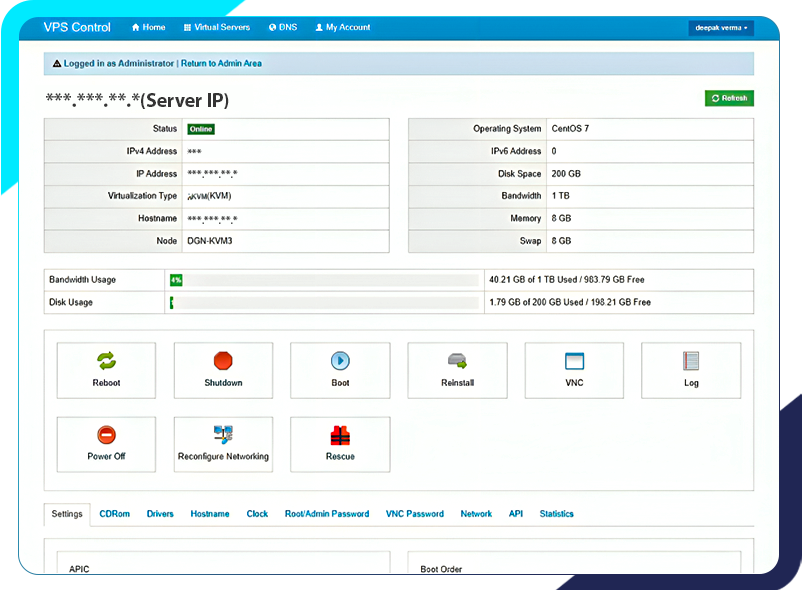Click the Boot Order section label
Image resolution: width=802 pixels, height=590 pixels.
(441, 569)
